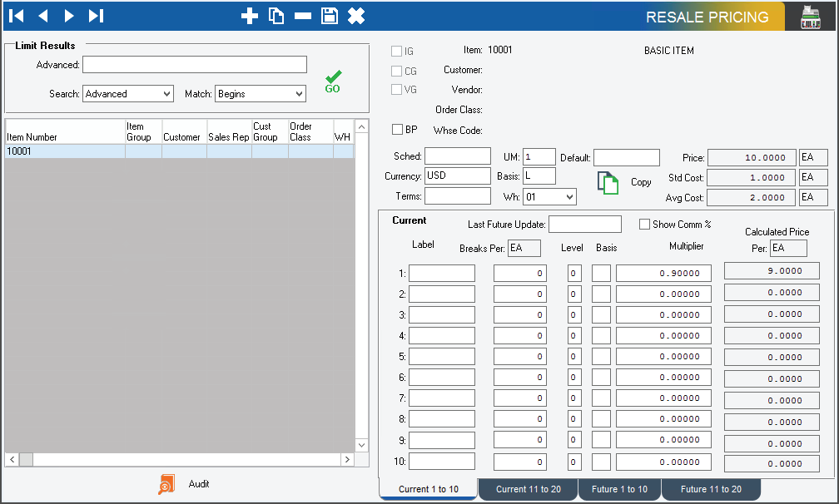Screen dimensions: 839x504
Task: Enable the IG checkbox
Action: click(396, 51)
